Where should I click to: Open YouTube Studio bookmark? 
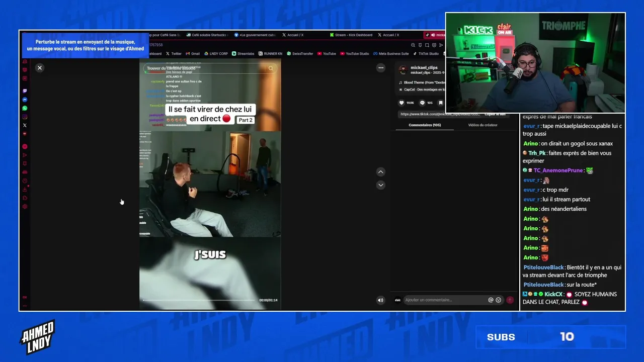[x=355, y=54]
